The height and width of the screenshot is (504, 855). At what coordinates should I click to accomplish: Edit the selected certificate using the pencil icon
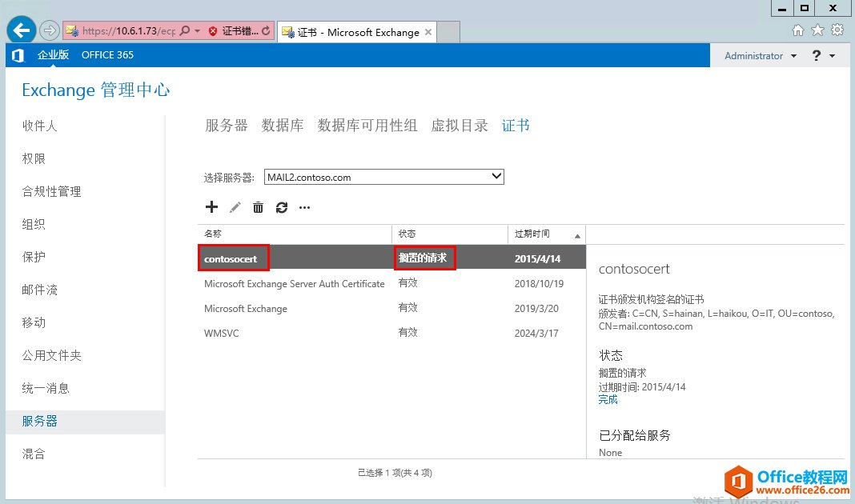tap(235, 207)
